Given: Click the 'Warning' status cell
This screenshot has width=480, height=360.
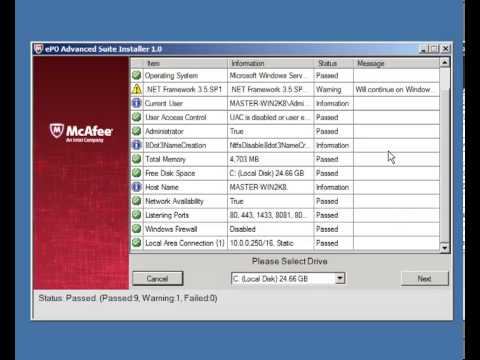Looking at the screenshot, I should (333, 90).
